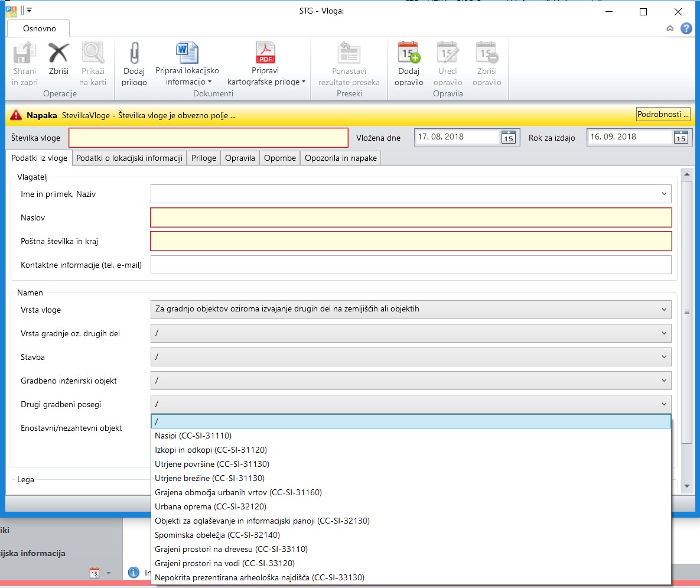Image resolution: width=700 pixels, height=588 pixels.
Task: Open the Ime in priimek, Naziv dropdown
Action: tap(664, 194)
